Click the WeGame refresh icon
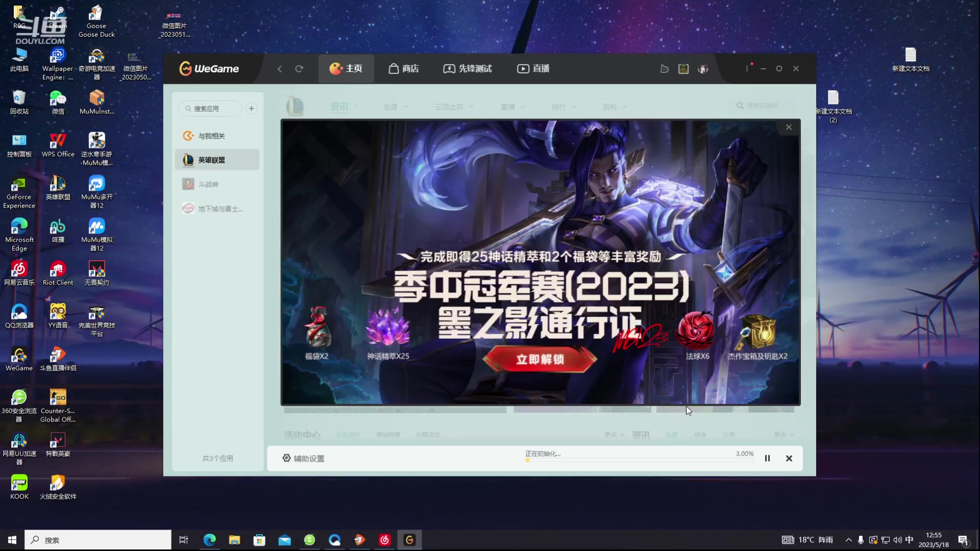 [299, 68]
